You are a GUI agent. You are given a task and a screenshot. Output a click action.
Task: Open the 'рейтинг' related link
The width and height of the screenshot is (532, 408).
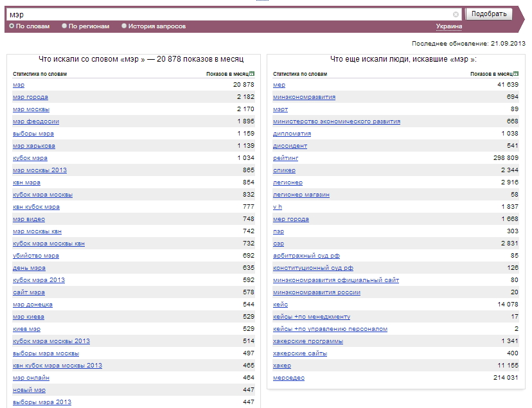286,158
